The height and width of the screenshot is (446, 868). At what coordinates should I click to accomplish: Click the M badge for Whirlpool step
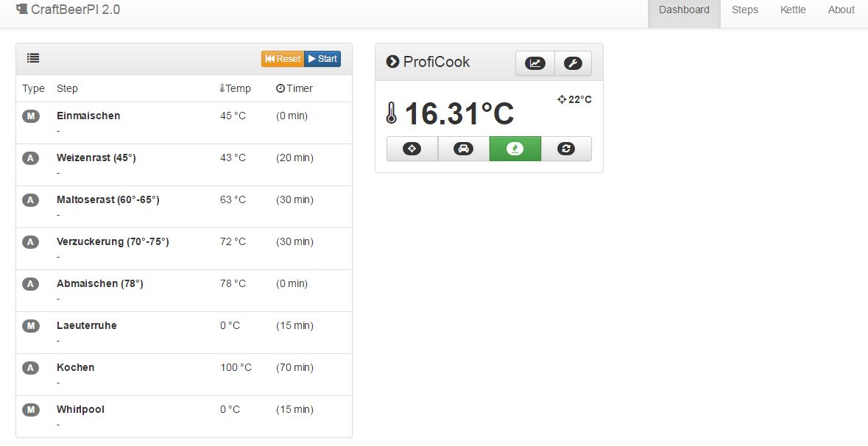[31, 410]
